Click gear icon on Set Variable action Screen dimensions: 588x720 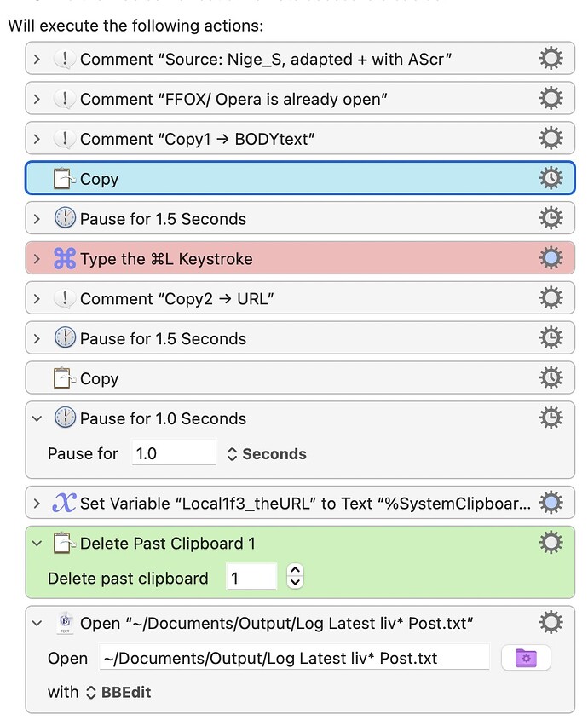coord(551,504)
